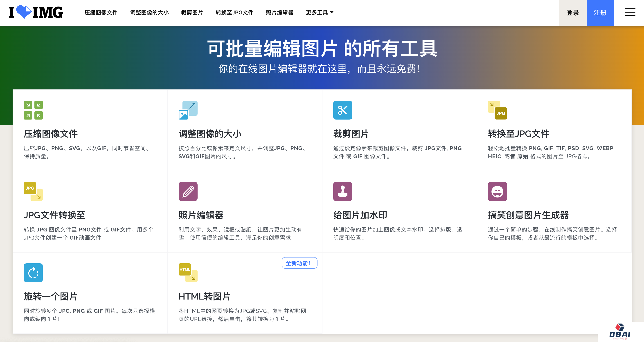Open the hamburger menu

630,12
